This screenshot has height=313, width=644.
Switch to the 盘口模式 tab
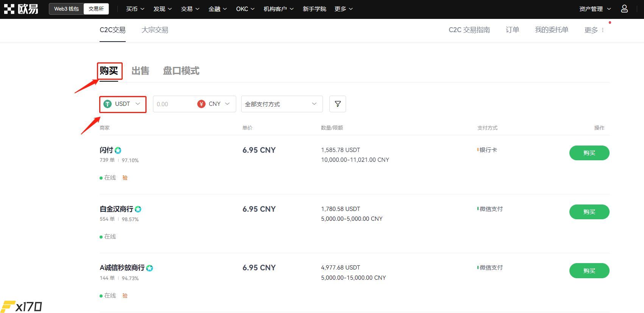coord(181,71)
